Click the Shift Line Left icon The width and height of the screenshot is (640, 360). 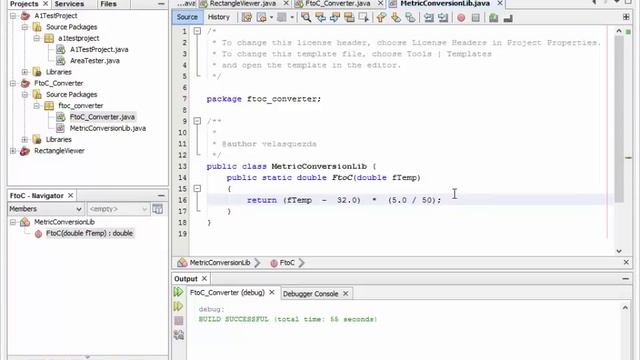pos(429,18)
